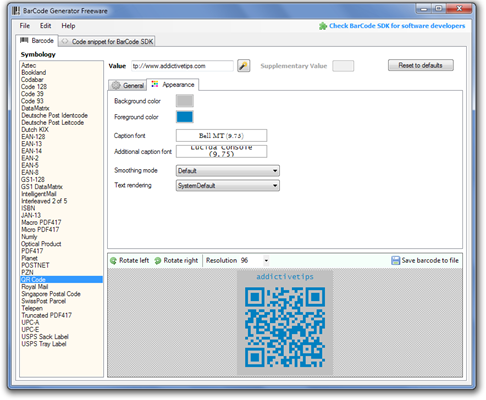Screen dimensions: 486x400
Task: Click the barcode app icon in title bar
Action: pyautogui.click(x=16, y=11)
